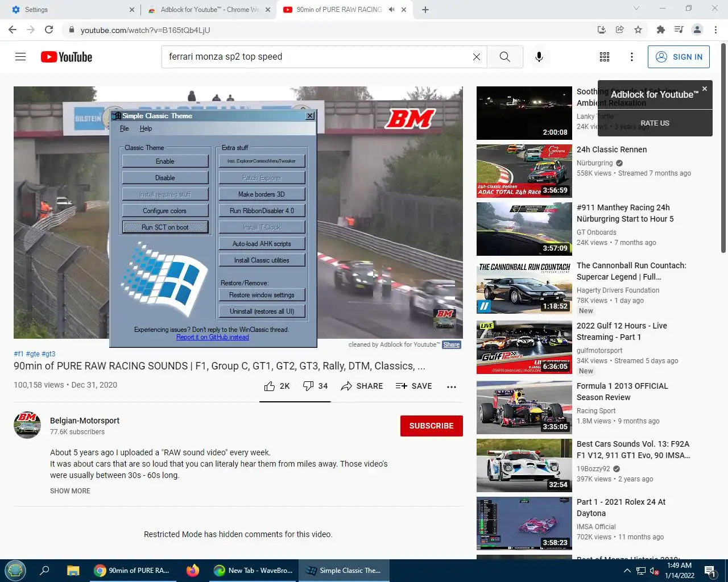
Task: Click RATE US in the Adblock popup
Action: (x=655, y=123)
